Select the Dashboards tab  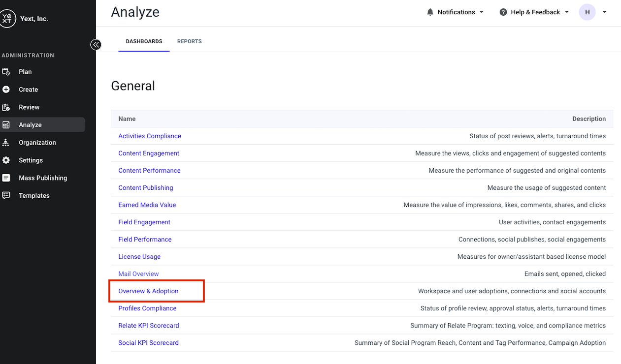click(144, 41)
